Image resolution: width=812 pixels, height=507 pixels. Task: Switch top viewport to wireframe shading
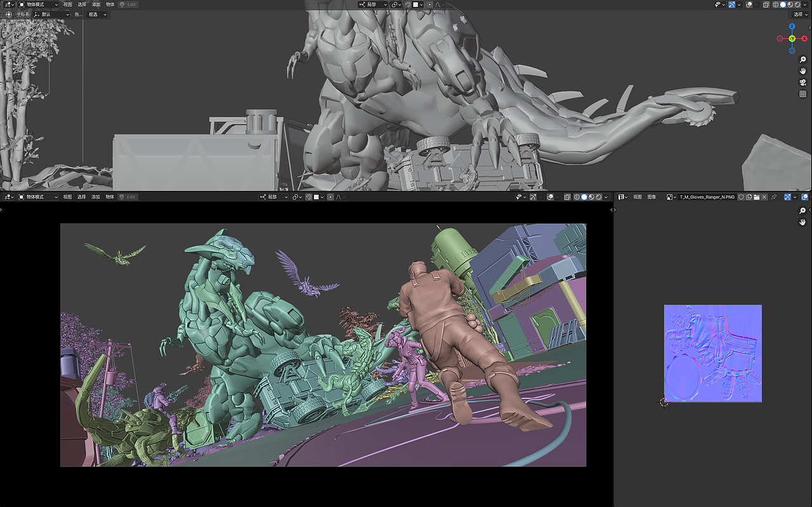(x=775, y=4)
